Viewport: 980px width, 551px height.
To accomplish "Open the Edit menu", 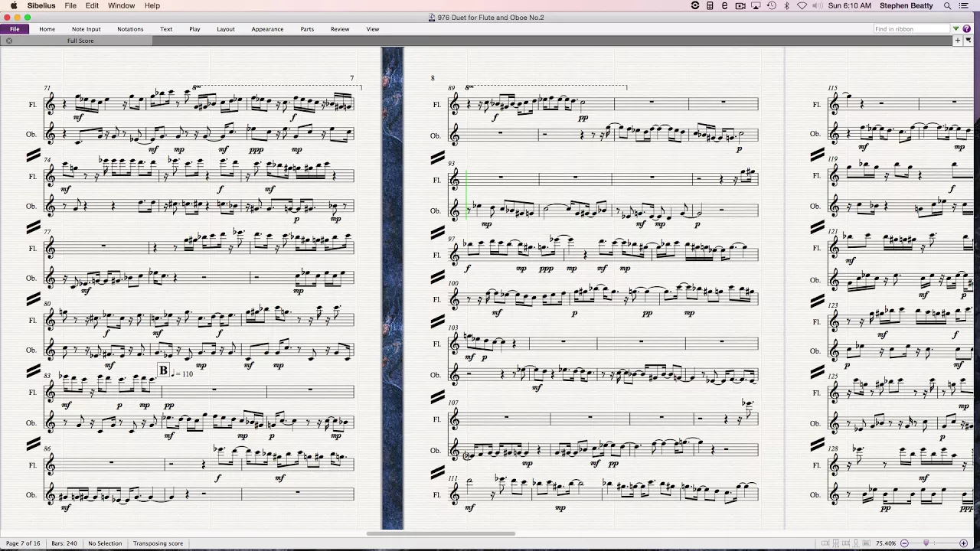I will [92, 5].
